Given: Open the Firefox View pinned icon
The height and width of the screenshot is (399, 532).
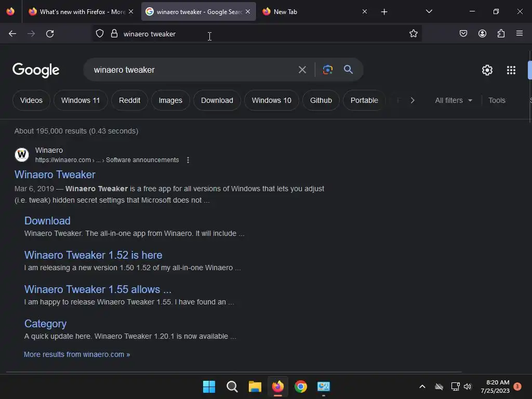Looking at the screenshot, I should tap(10, 11).
